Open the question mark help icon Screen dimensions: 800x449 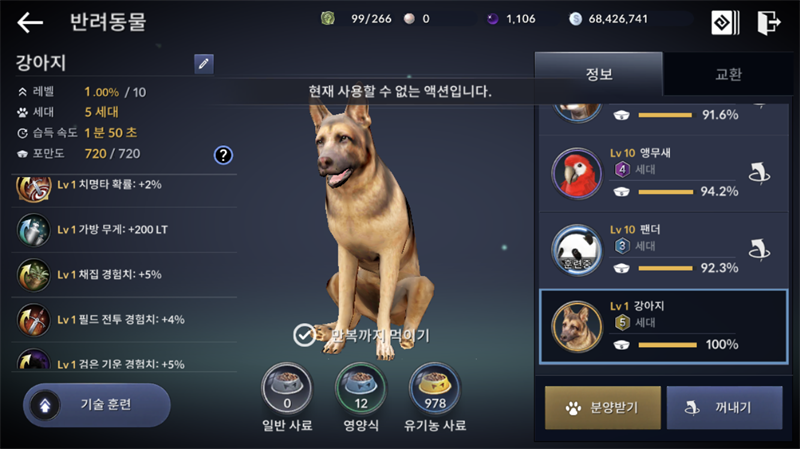click(223, 155)
